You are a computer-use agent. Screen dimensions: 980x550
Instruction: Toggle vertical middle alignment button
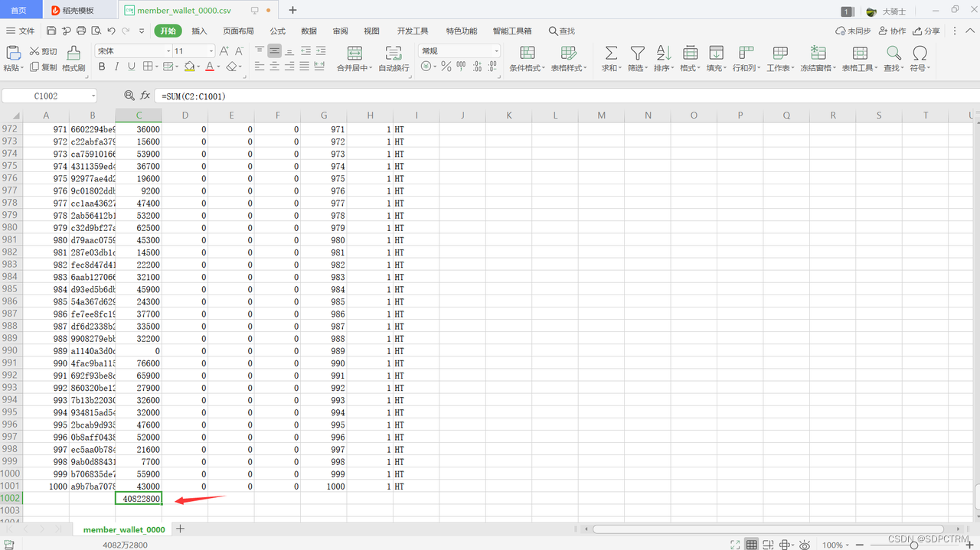tap(274, 50)
